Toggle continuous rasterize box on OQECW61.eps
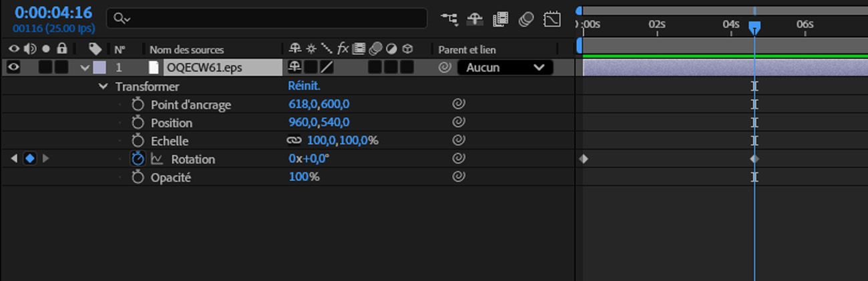Viewport: 868px width, 281px height. tap(310, 67)
